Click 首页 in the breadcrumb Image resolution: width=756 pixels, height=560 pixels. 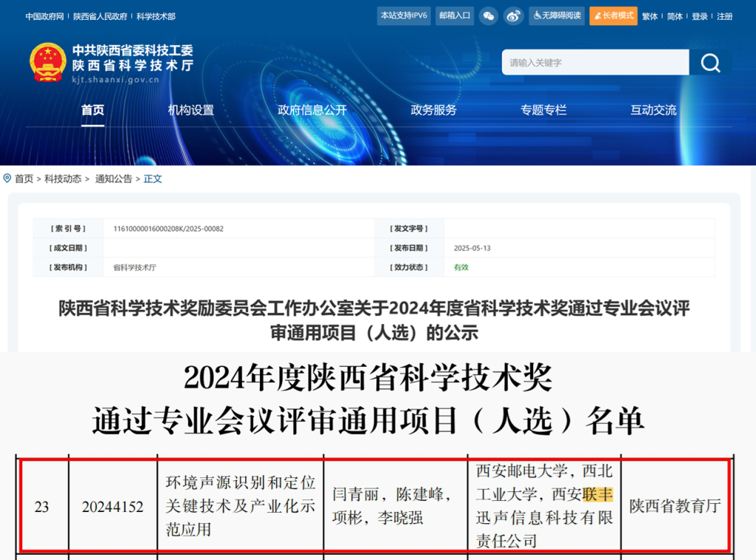(24, 179)
